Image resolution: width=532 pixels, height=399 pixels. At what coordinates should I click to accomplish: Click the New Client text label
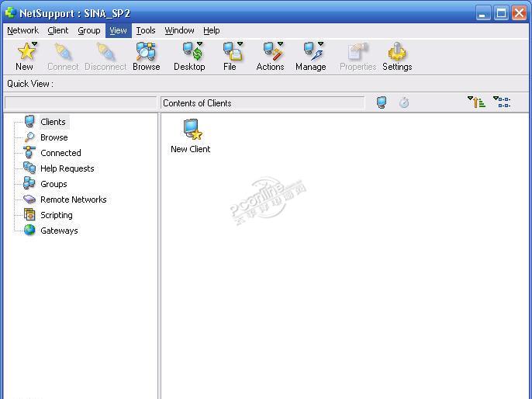pyautogui.click(x=190, y=149)
